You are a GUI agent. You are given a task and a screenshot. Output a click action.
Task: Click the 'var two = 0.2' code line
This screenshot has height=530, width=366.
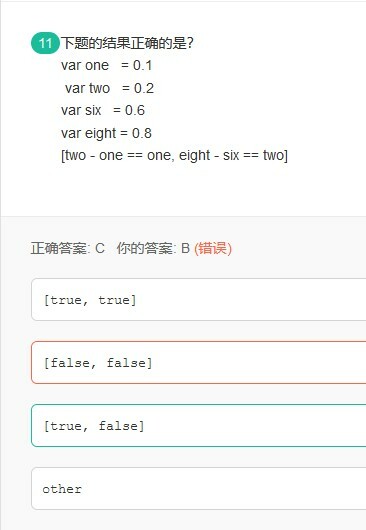(109, 88)
